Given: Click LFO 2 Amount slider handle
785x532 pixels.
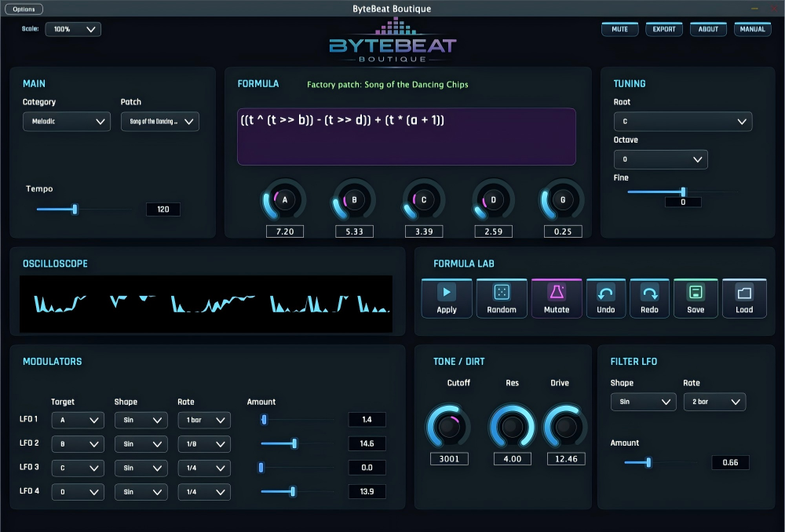Looking at the screenshot, I should 295,443.
